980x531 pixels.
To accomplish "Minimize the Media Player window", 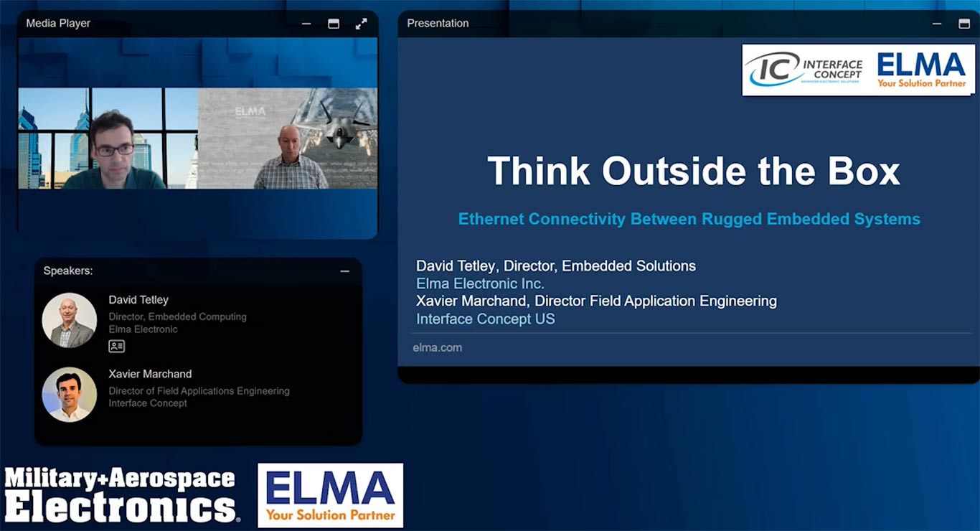I will [x=306, y=23].
